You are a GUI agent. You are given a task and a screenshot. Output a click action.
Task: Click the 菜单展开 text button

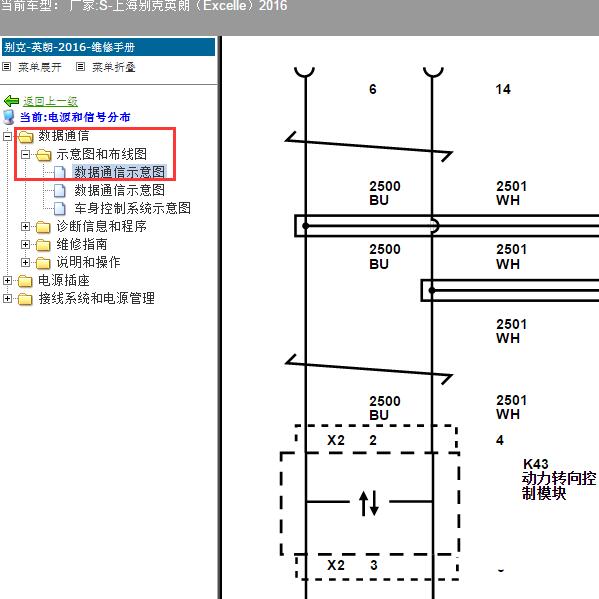click(x=40, y=67)
